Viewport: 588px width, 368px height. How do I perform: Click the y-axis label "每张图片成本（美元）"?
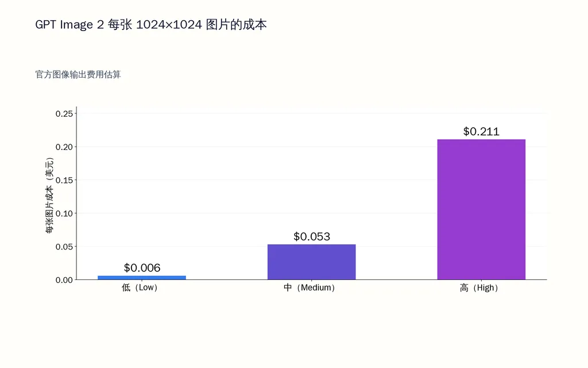point(49,195)
